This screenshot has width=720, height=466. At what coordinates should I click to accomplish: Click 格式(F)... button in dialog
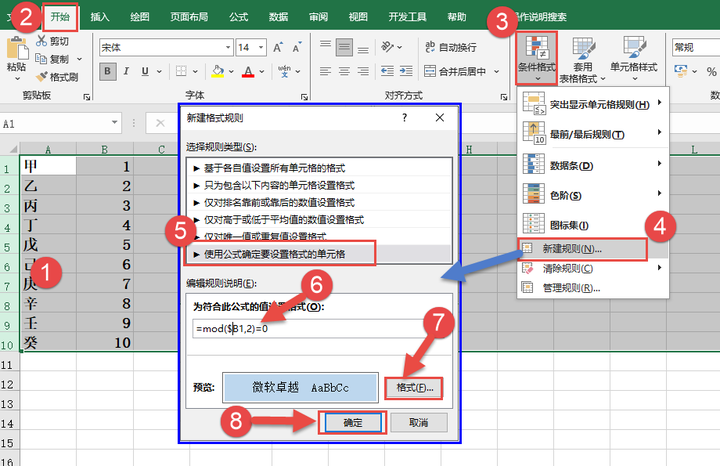(x=414, y=388)
